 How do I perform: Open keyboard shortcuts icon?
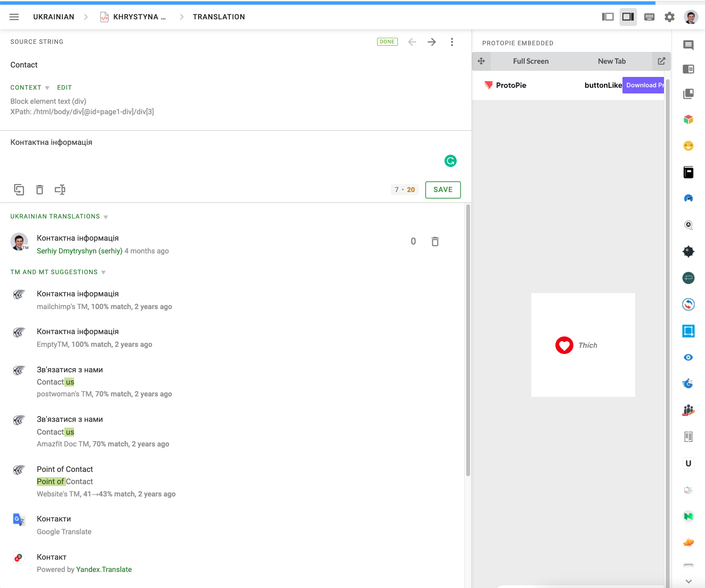(x=649, y=17)
